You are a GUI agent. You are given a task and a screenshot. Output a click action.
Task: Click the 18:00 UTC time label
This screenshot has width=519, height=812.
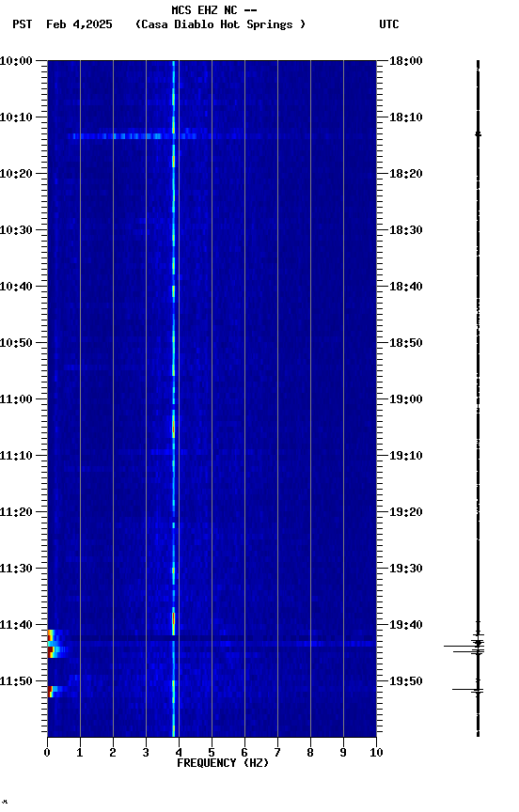click(406, 61)
